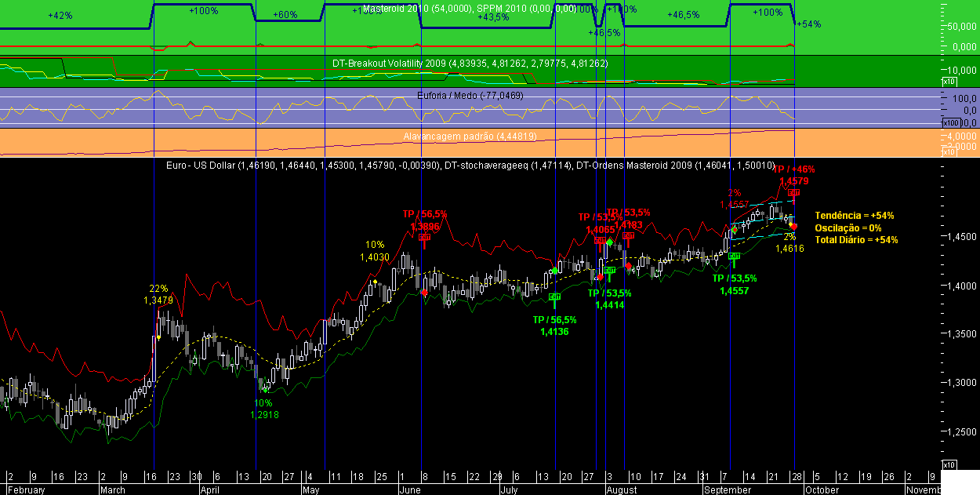
Task: Click the green EXIT marker above 1,4136
Action: [x=555, y=297]
